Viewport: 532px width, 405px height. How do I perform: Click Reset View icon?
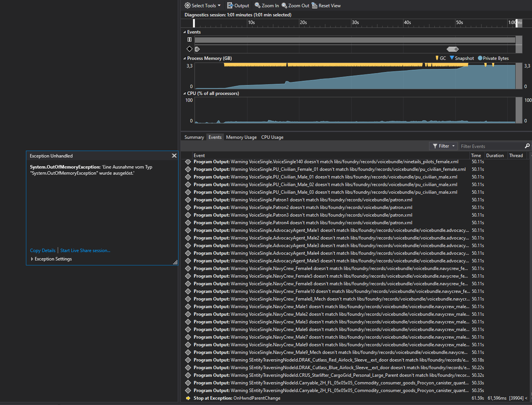pos(314,5)
